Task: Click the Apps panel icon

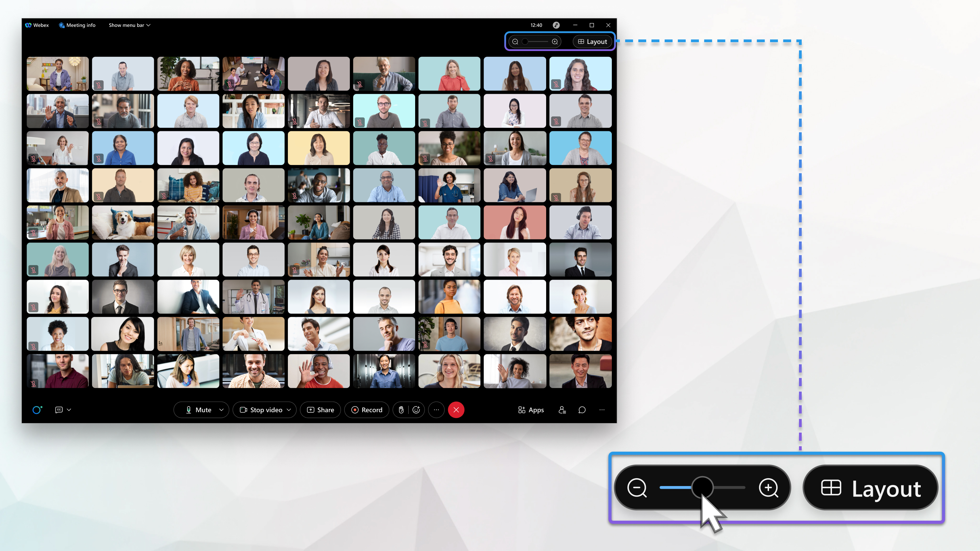Action: tap(530, 409)
